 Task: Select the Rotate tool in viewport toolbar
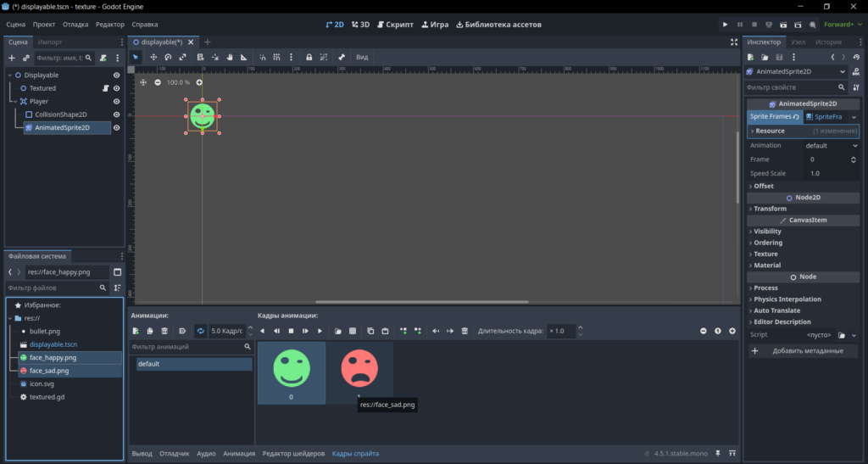pos(168,57)
